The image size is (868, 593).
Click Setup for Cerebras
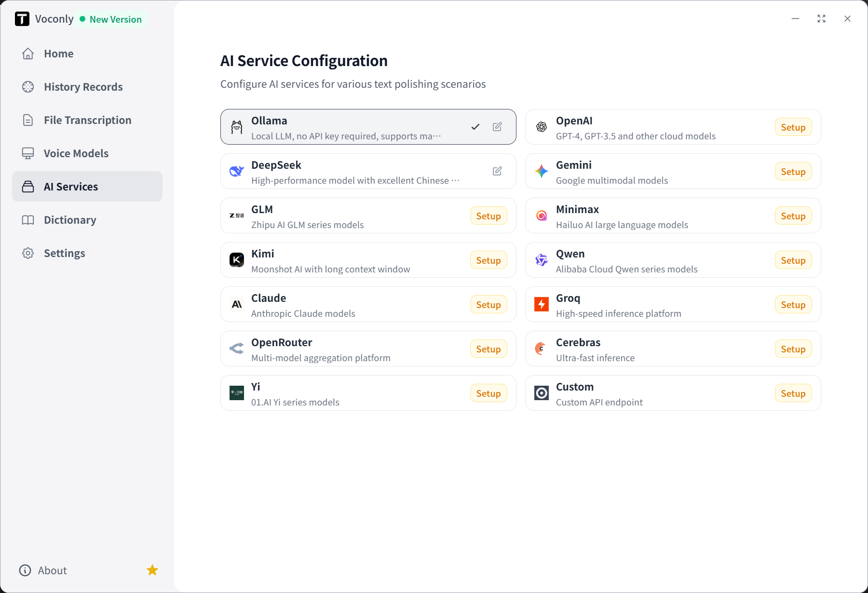coord(793,349)
